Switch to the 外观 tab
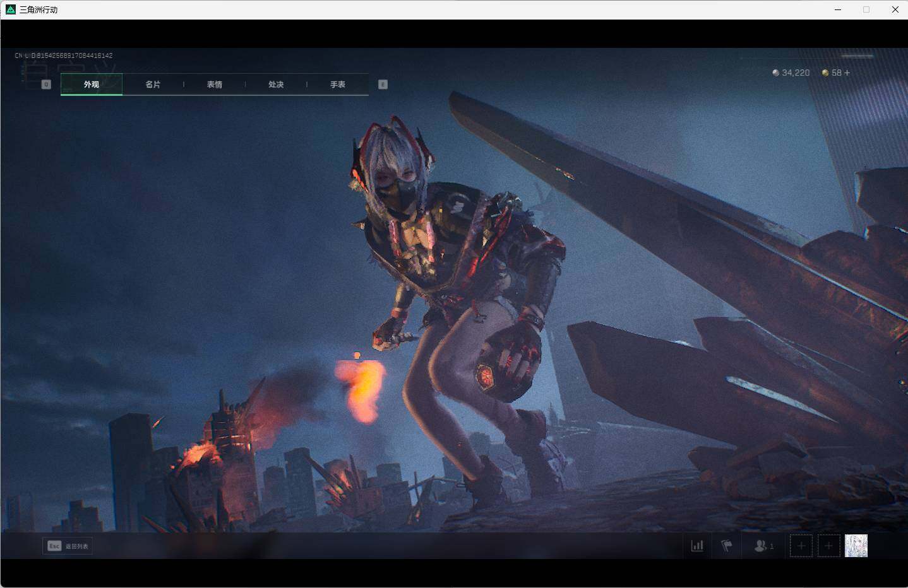This screenshot has height=588, width=908. click(x=92, y=85)
